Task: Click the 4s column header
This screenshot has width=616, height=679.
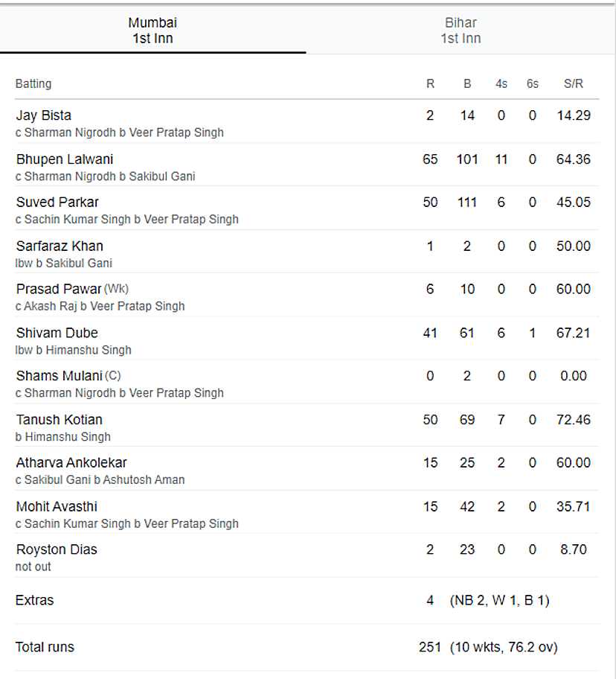Action: click(501, 83)
